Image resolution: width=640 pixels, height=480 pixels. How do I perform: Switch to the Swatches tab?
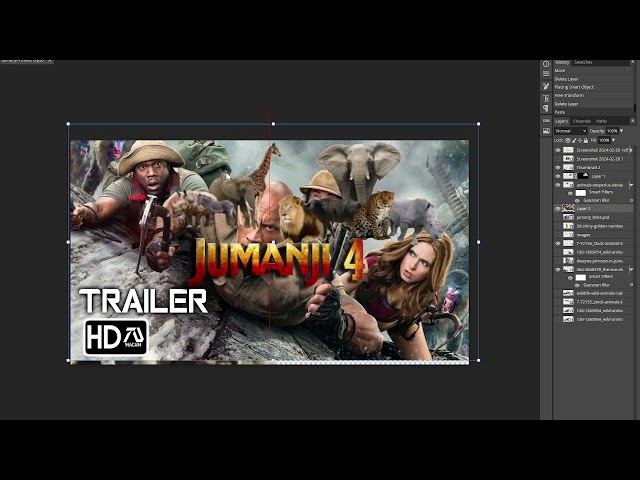[x=583, y=62]
